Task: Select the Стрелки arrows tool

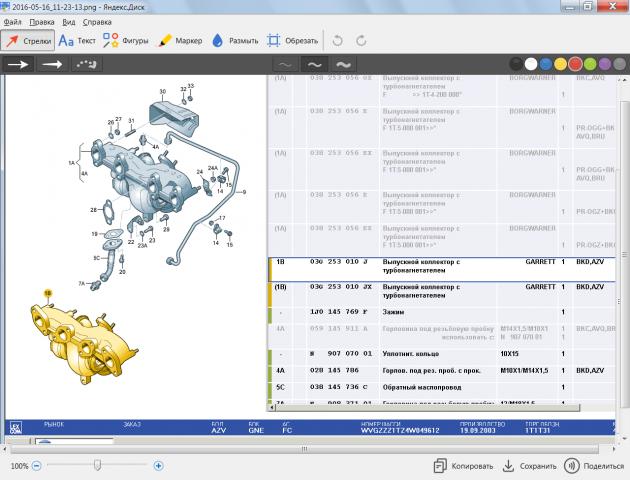Action: coord(28,41)
